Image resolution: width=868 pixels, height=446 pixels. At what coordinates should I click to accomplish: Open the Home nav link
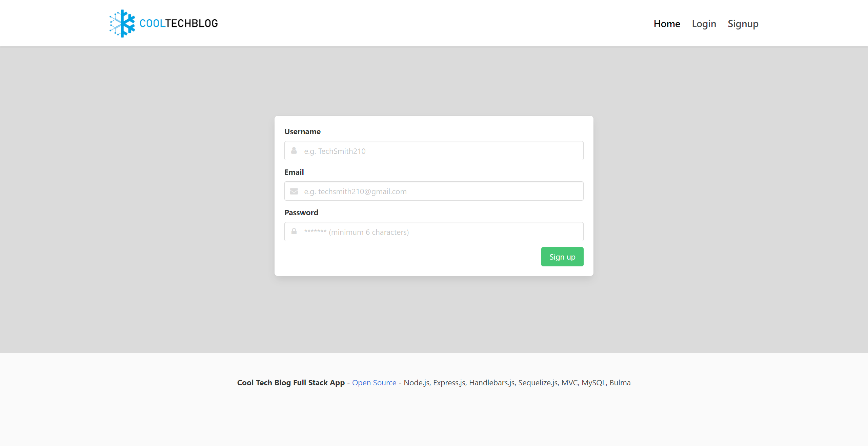pyautogui.click(x=666, y=24)
